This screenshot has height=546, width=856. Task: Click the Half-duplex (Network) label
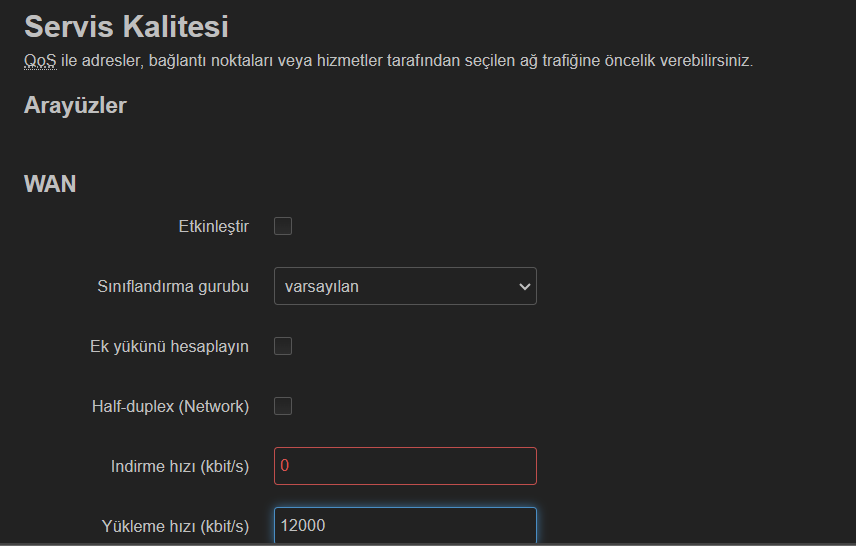tap(170, 407)
